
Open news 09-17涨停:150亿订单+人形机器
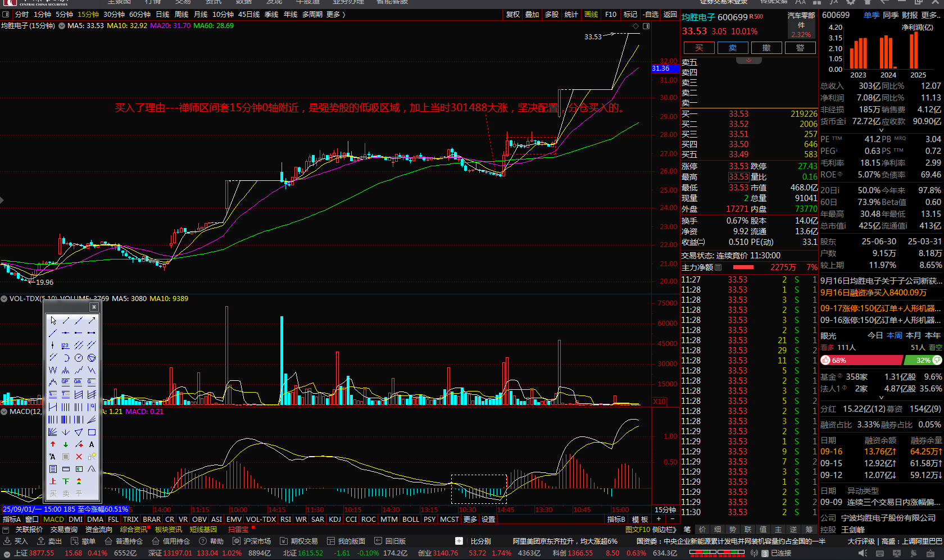[881, 308]
